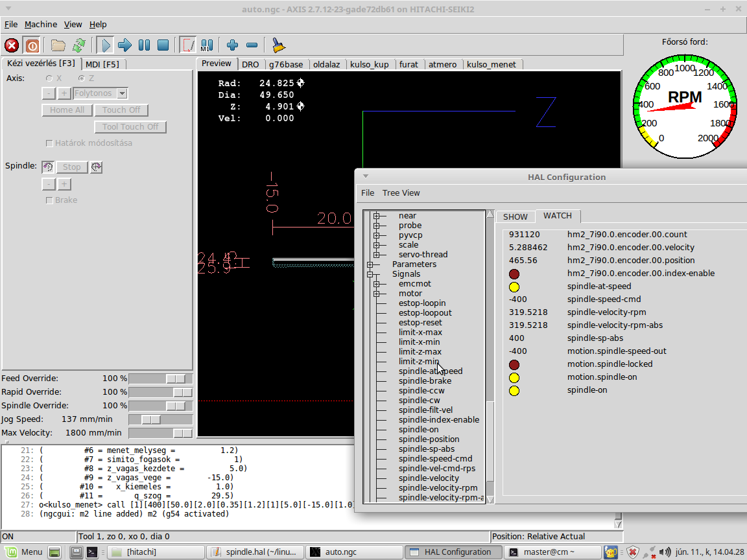Expand the probe node in HAL tree

(x=376, y=226)
